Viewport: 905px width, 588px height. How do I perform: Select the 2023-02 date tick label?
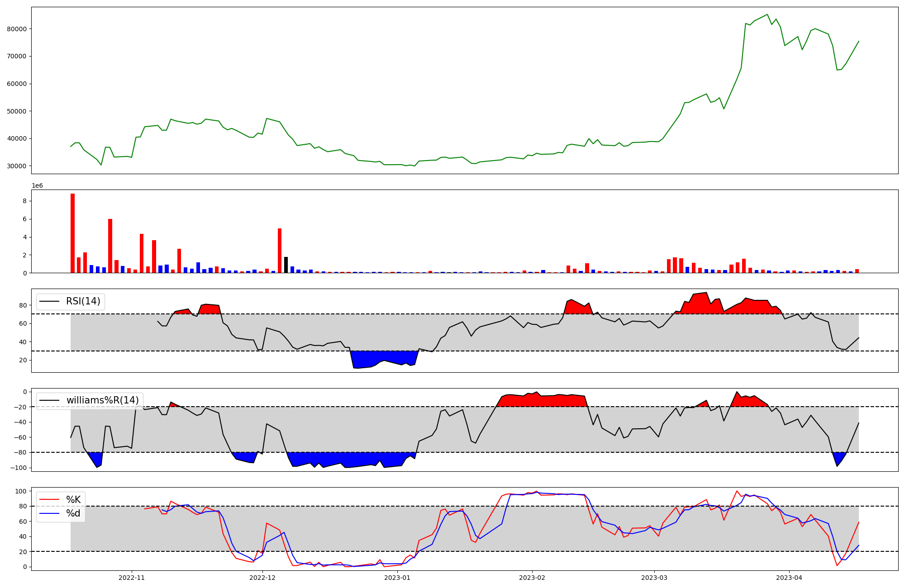point(532,578)
